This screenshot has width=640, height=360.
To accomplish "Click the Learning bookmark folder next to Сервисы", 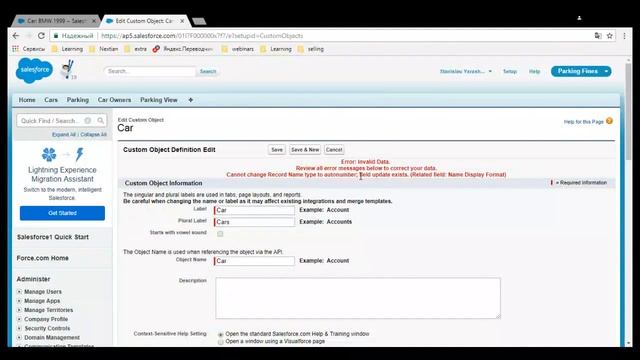I will 67,49.
